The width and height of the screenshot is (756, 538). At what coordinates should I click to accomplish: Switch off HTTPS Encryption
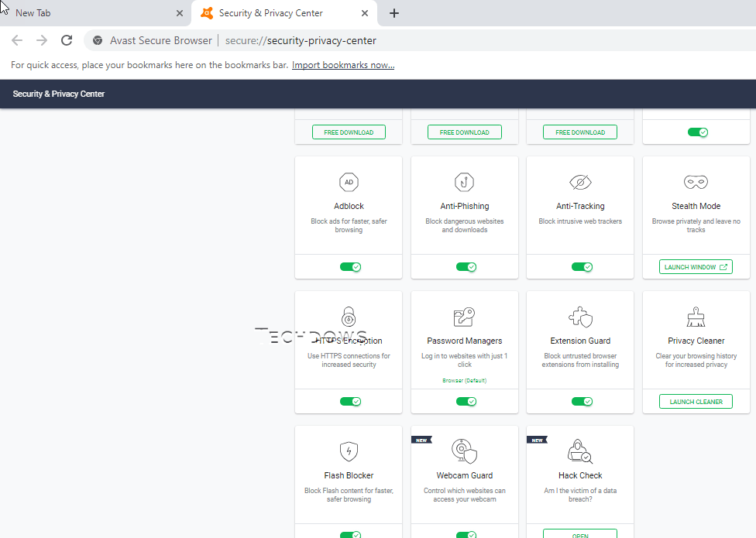[x=351, y=401]
